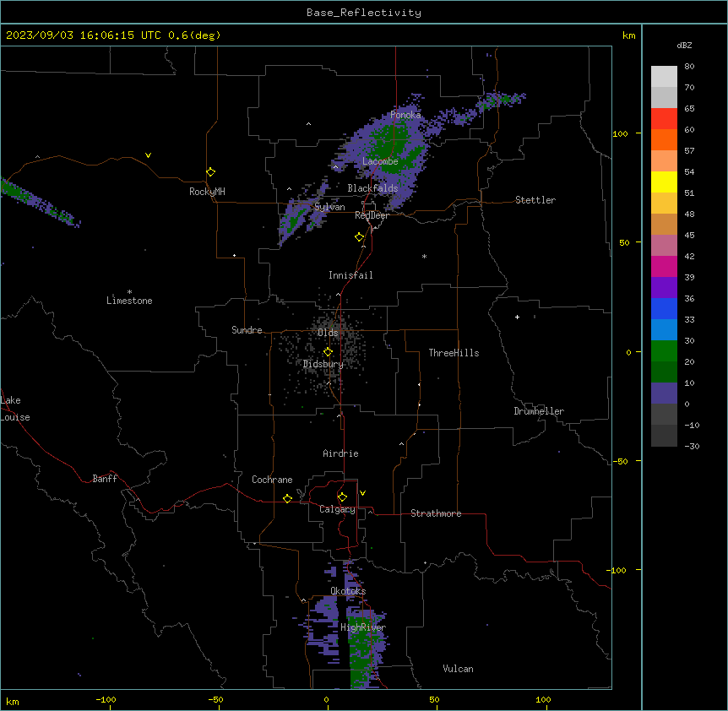Click the Ponoka city label
This screenshot has width=728, height=711.
(405, 115)
